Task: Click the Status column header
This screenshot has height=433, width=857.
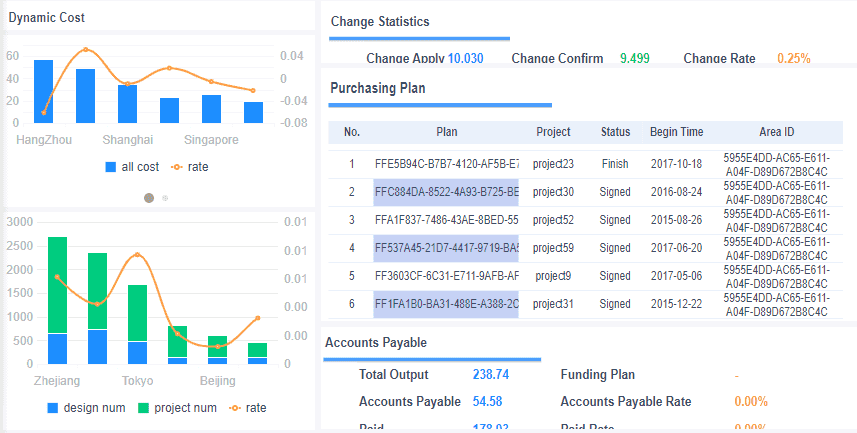Action: 615,132
